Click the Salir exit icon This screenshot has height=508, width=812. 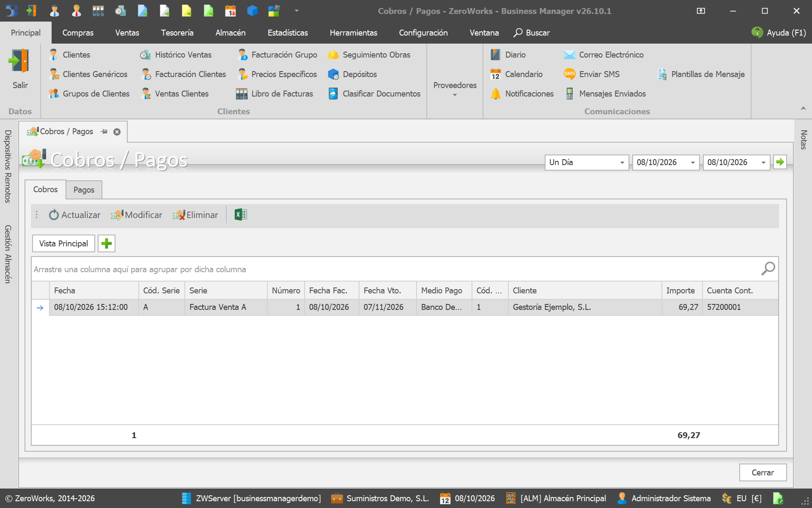(19, 61)
